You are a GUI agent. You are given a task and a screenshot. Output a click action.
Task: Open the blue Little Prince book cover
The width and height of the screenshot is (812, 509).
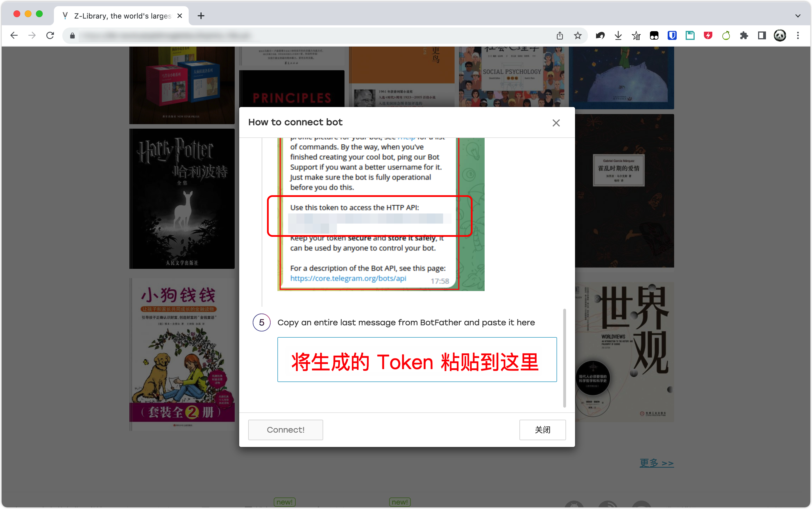tap(622, 78)
